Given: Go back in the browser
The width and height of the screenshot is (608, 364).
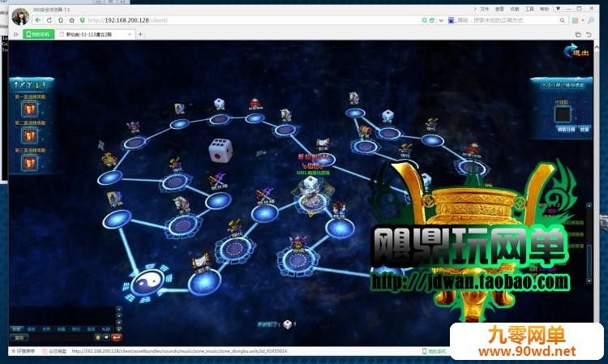Looking at the screenshot, I should coord(37,20).
